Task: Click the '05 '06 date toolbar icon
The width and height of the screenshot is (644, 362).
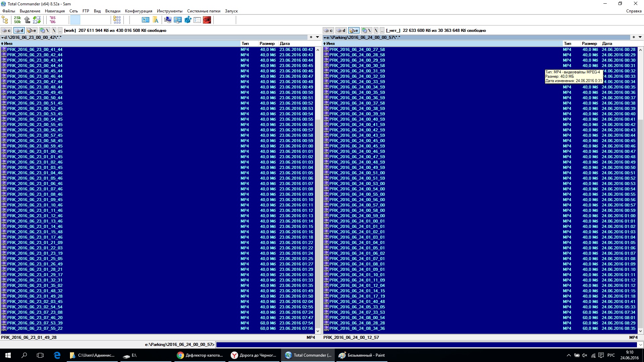Action: click(x=53, y=20)
